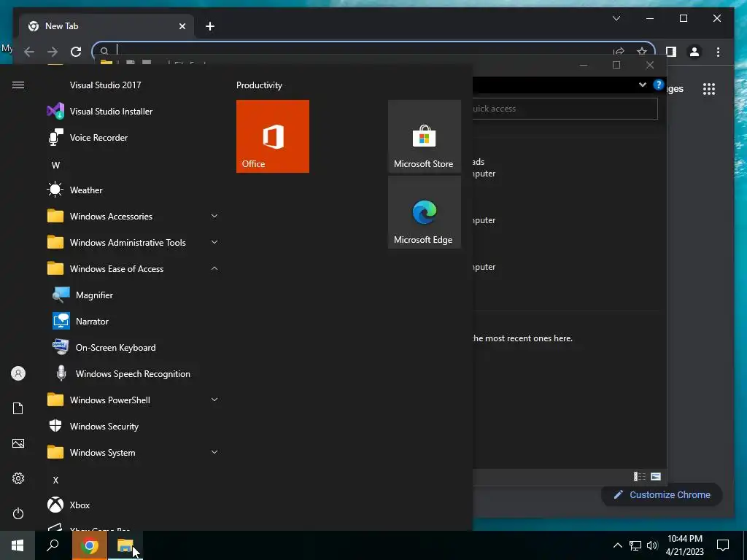747x560 pixels.
Task: Open Windows Security
Action: coord(104,426)
